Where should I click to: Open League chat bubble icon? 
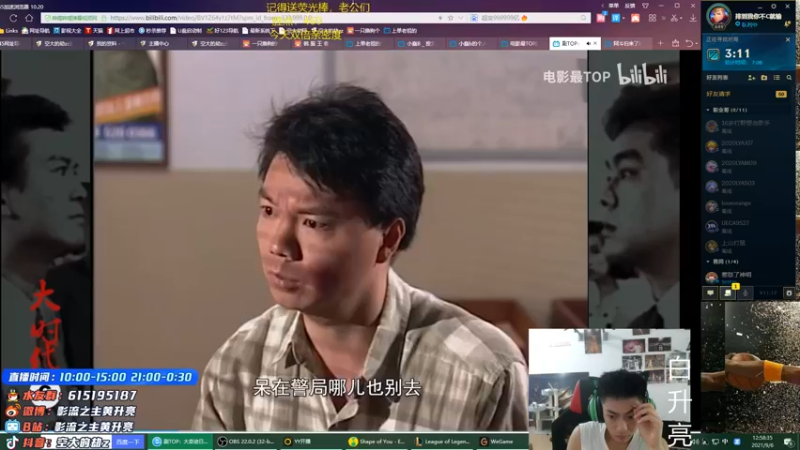pyautogui.click(x=710, y=293)
